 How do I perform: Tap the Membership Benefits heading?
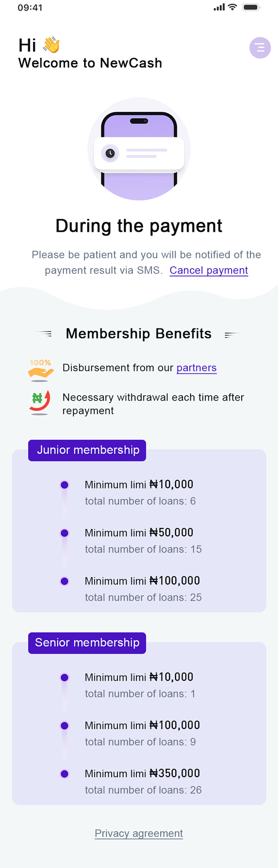[x=139, y=334]
